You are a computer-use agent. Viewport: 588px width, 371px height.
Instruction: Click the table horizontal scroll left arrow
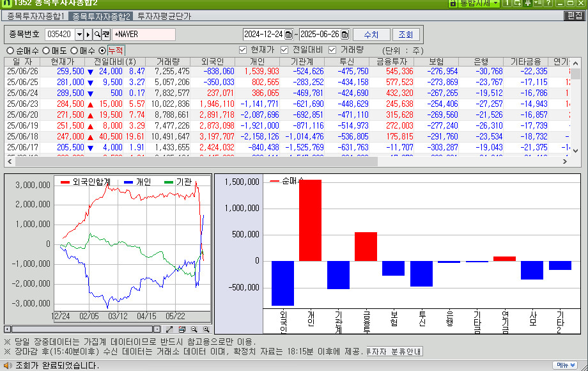(x=10, y=161)
